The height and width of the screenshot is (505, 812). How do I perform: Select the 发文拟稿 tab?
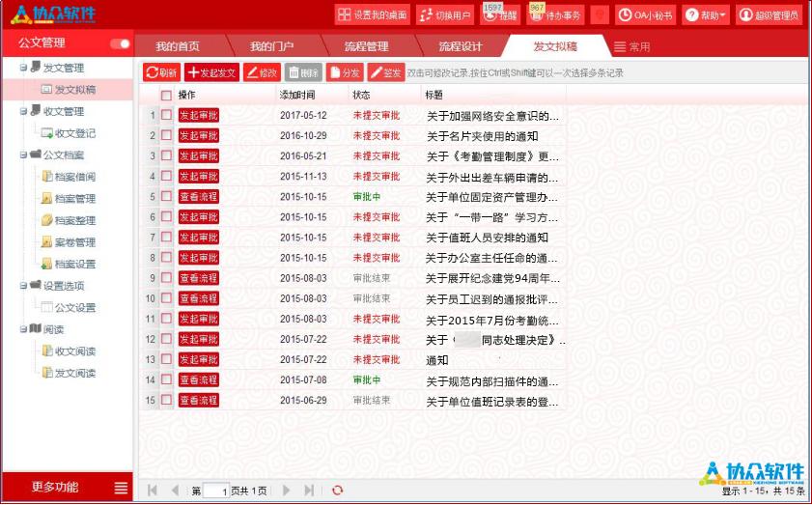tap(555, 46)
